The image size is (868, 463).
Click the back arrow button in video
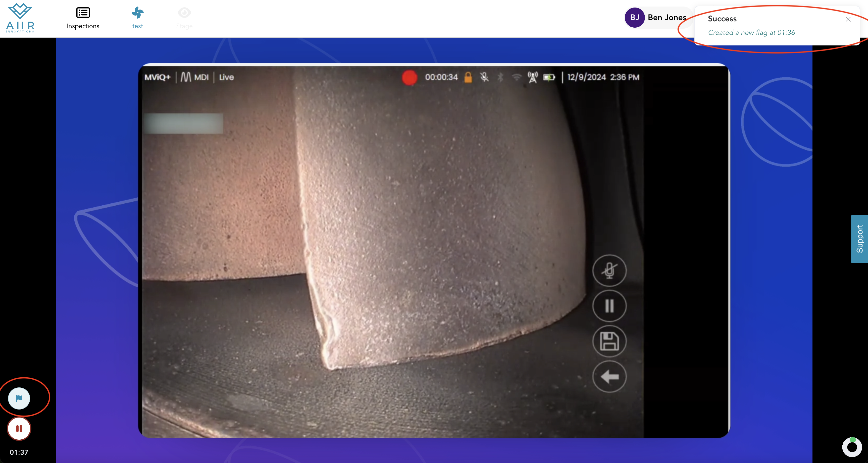[609, 376]
